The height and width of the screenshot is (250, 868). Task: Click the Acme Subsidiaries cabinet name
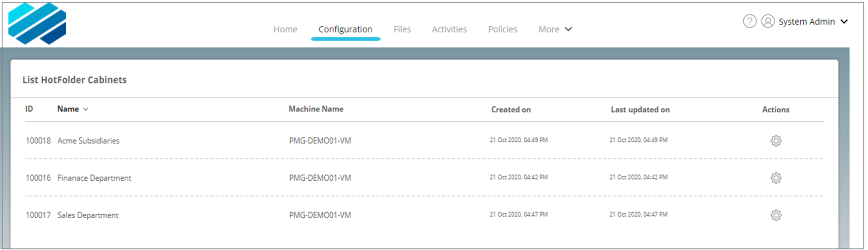click(x=88, y=141)
